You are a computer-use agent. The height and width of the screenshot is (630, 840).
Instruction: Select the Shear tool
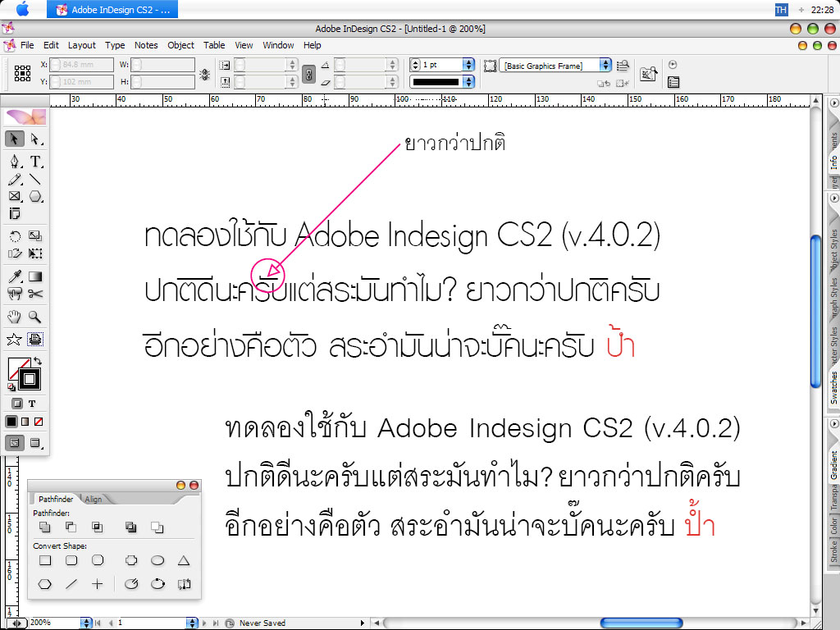click(15, 253)
